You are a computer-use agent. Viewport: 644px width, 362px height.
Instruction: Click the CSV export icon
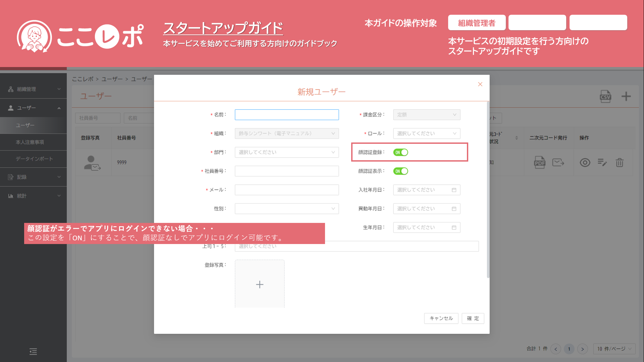(605, 97)
